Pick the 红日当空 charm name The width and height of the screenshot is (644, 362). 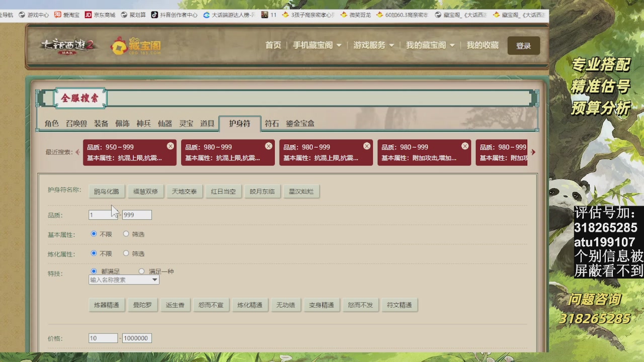tap(223, 192)
